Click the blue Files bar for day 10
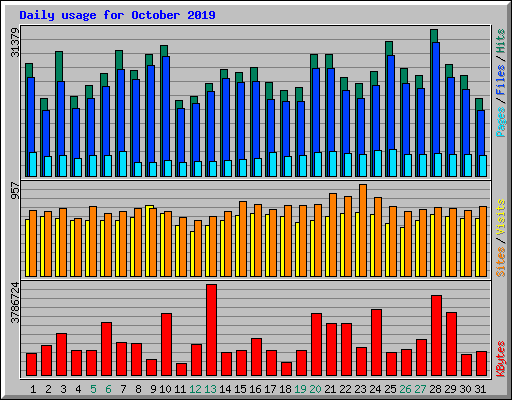The image size is (512, 400). [166, 108]
